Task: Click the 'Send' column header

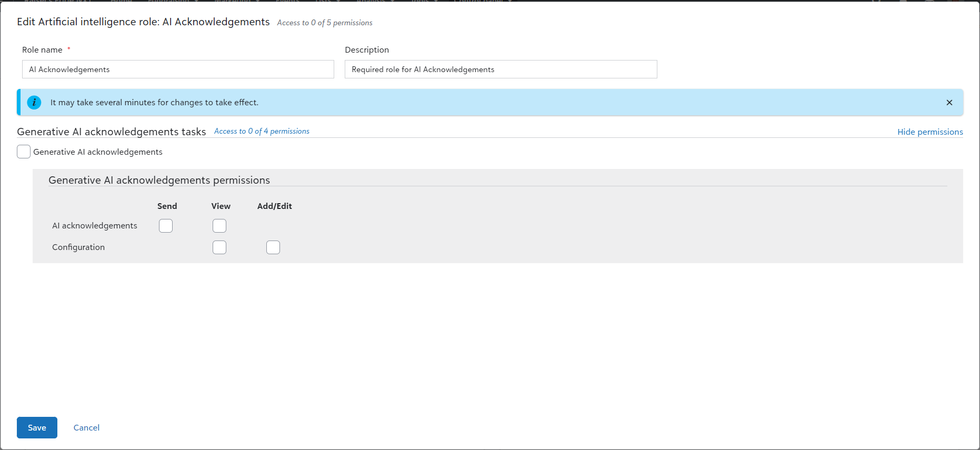Action: (x=167, y=206)
